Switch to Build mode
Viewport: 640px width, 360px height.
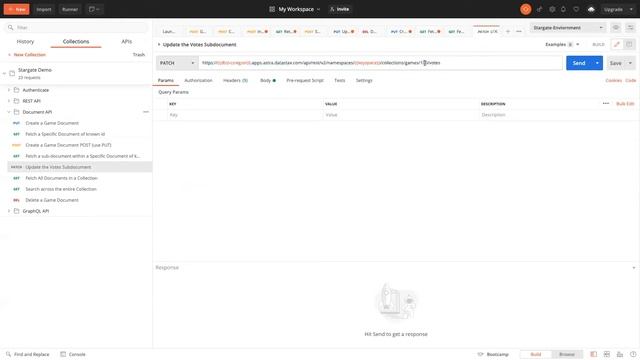pyautogui.click(x=536, y=354)
